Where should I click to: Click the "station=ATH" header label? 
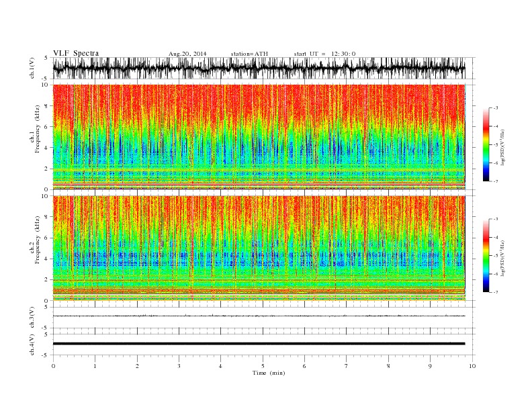(x=249, y=54)
